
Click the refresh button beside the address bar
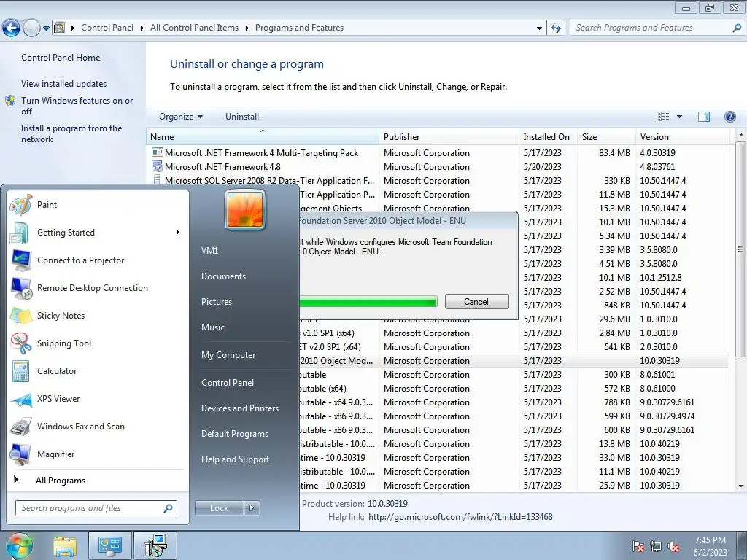tap(555, 28)
